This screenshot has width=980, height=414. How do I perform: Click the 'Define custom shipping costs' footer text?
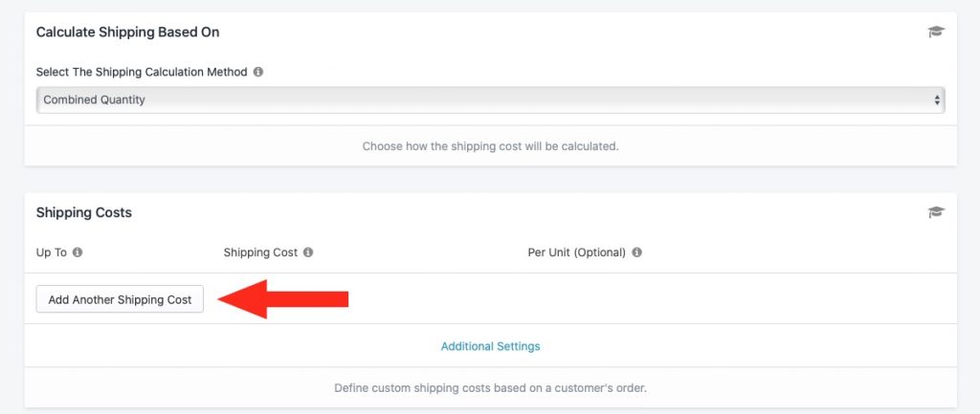point(491,388)
